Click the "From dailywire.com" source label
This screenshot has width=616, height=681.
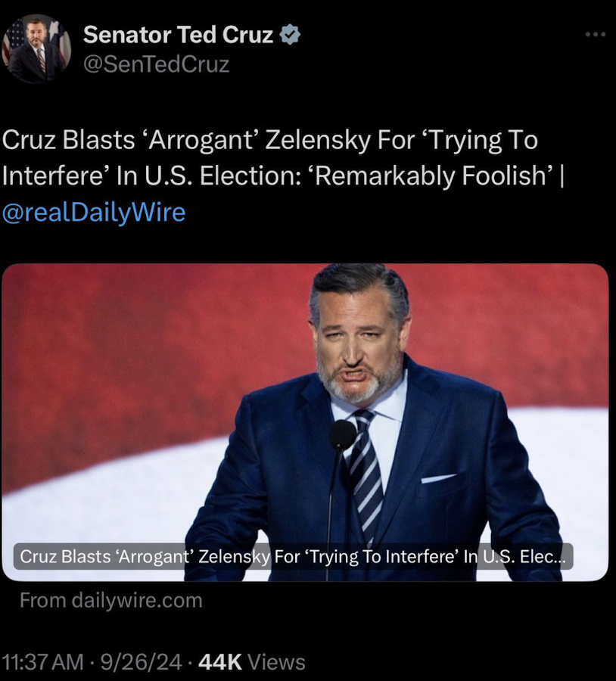point(111,600)
